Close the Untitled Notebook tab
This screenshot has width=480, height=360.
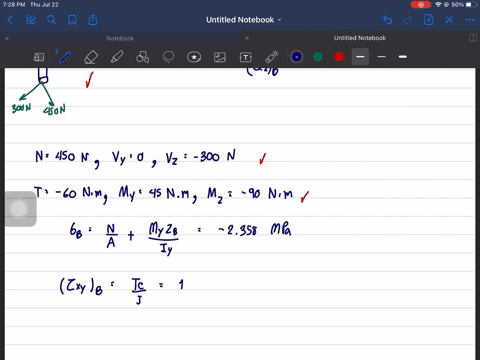(x=247, y=38)
